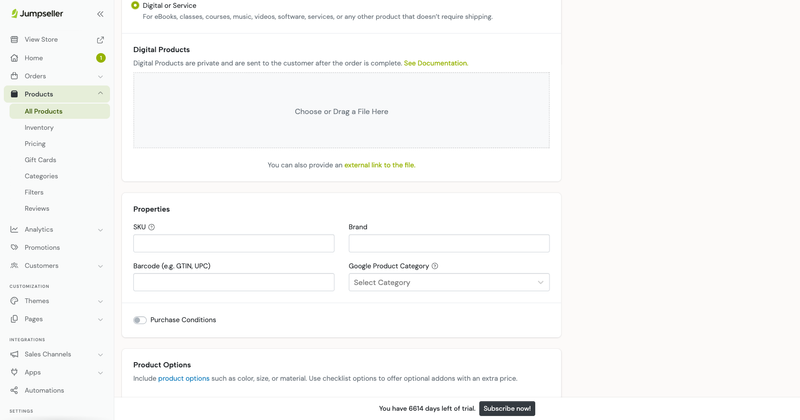Click the Subscribe now! button

(x=507, y=408)
